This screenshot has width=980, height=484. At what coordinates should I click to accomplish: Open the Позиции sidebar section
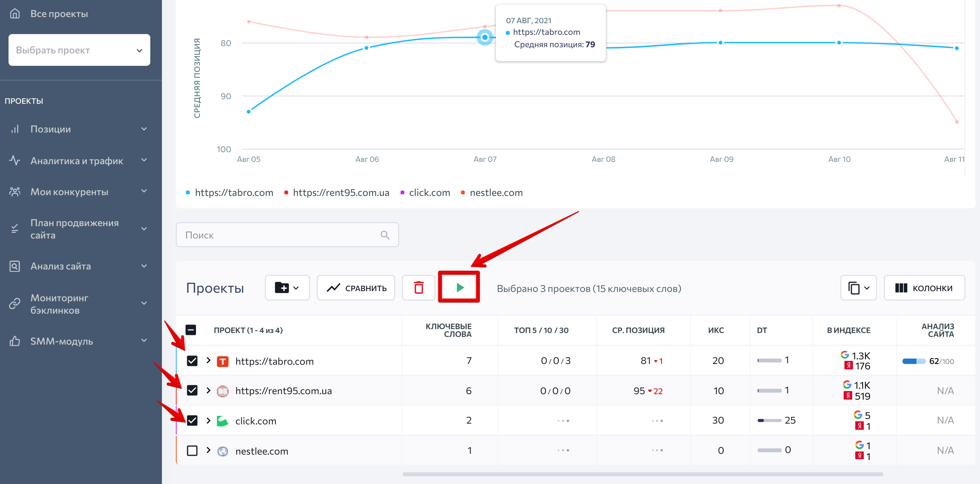tap(50, 129)
